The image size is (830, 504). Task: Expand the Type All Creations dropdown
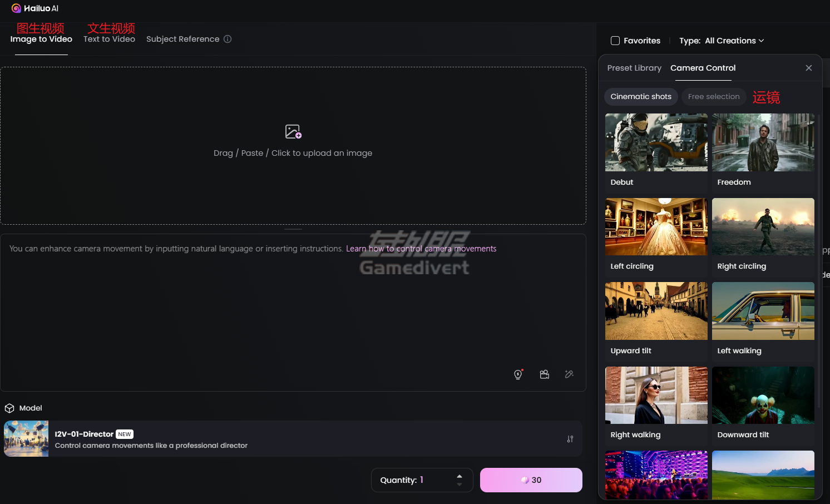734,41
